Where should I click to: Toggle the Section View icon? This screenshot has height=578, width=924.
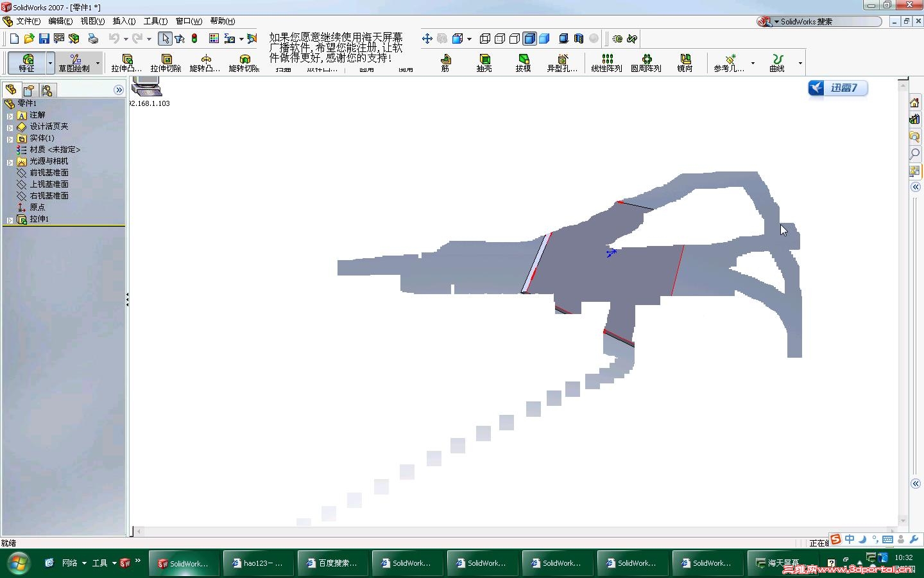click(x=578, y=39)
